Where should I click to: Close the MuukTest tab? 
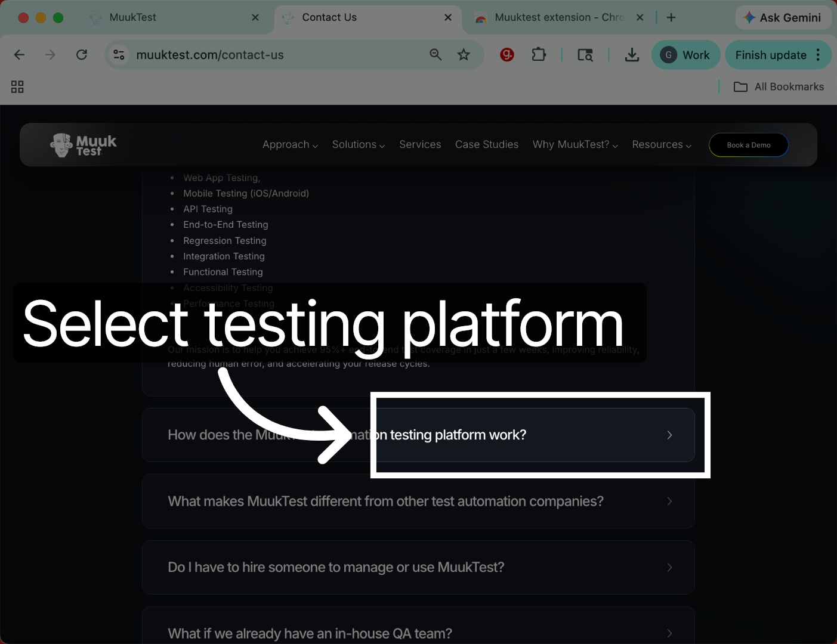[x=255, y=17]
